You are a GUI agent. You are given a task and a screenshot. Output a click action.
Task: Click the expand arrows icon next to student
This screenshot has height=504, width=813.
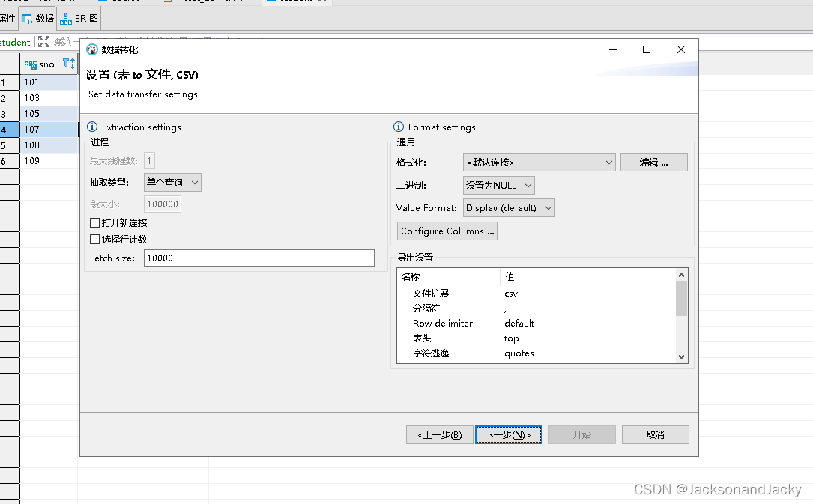(44, 41)
